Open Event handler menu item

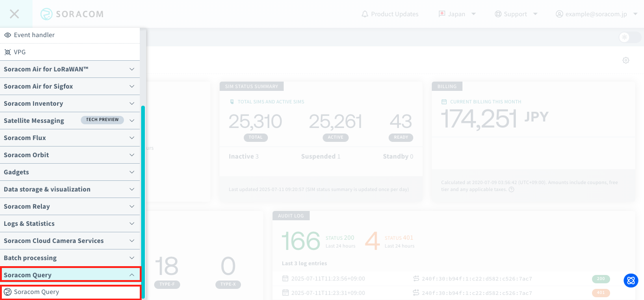34,35
